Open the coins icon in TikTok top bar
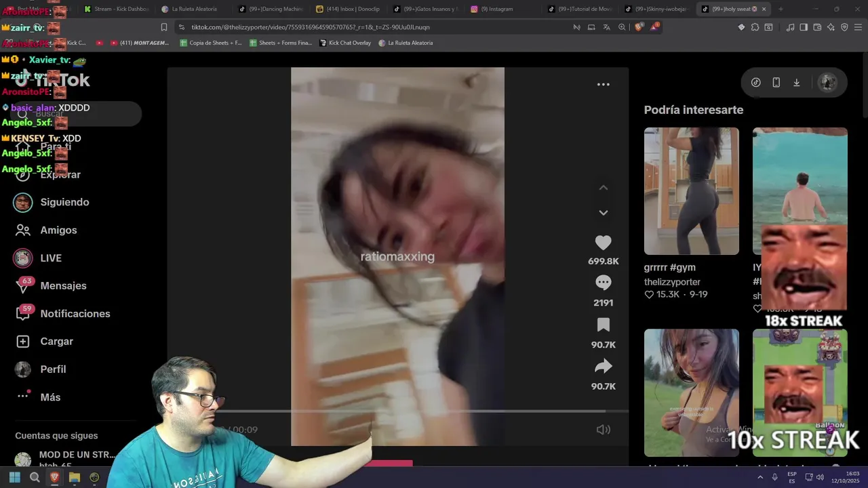The width and height of the screenshot is (868, 488). tap(755, 83)
